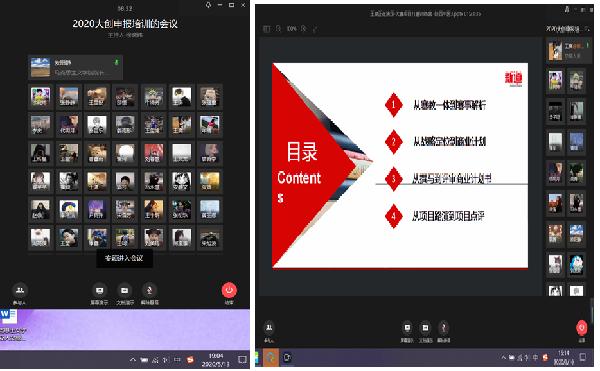
Task: Show hidden system tray icons in left taskbar
Action: 133,360
